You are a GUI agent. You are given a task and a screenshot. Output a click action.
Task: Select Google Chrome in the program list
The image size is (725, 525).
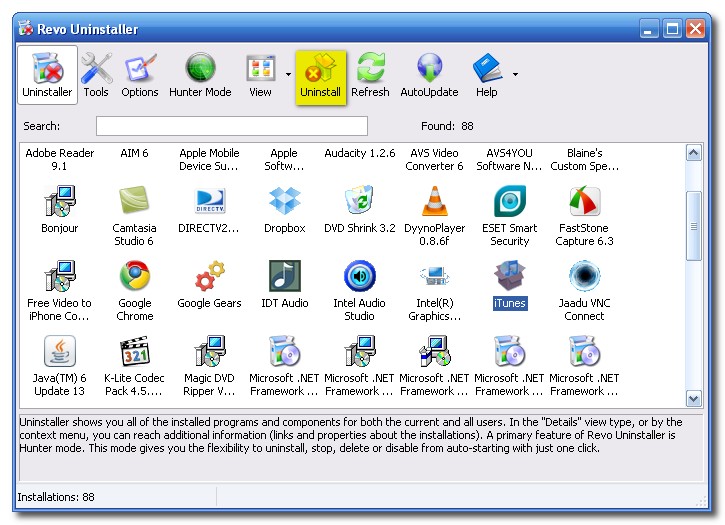pos(135,290)
